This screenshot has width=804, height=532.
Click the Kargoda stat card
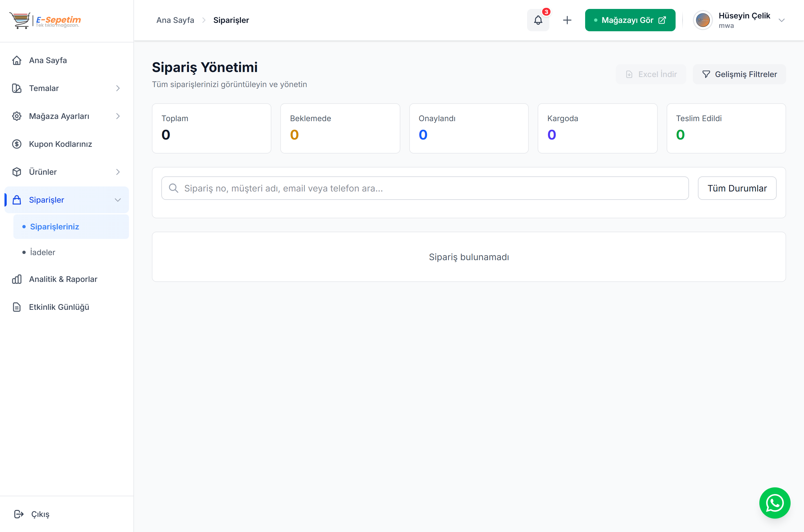[597, 128]
